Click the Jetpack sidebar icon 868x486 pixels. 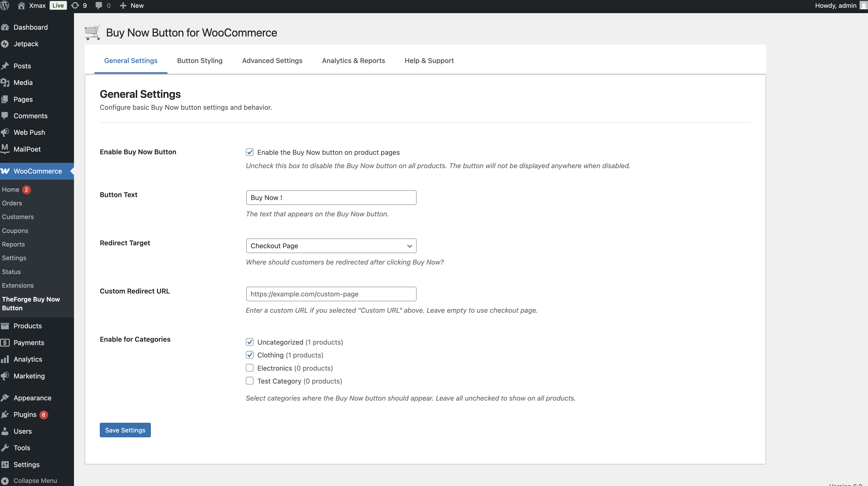(x=5, y=44)
